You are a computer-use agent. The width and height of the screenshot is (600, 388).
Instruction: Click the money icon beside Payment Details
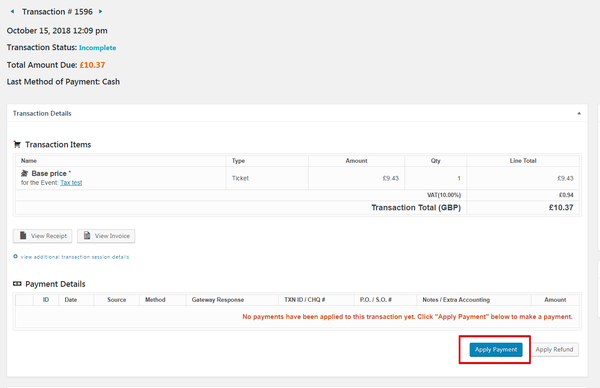17,284
